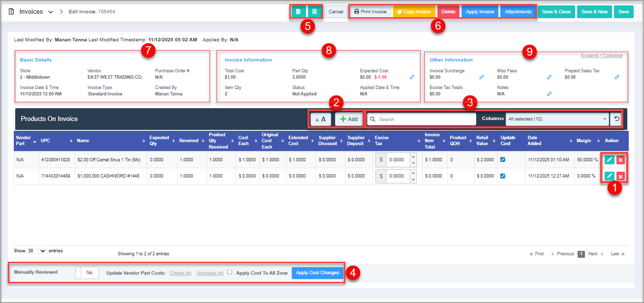Open the Show entries count dropdown

tap(36, 251)
